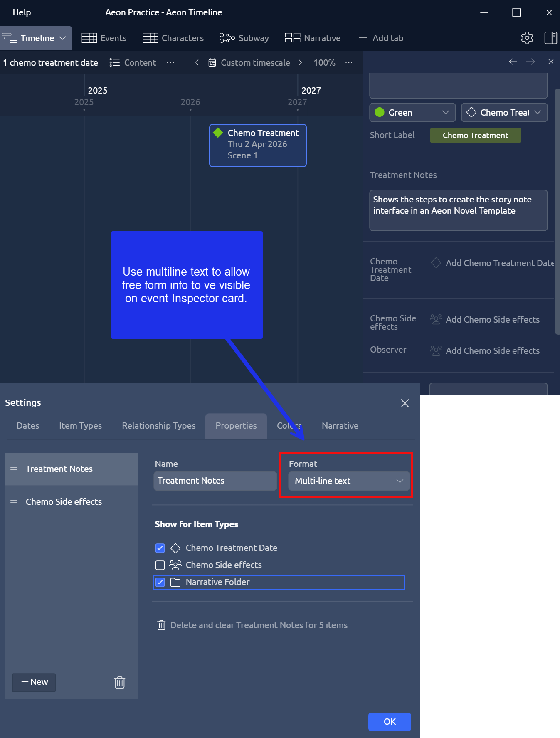Open the Content more options ellipsis
The image size is (560, 738).
click(170, 63)
